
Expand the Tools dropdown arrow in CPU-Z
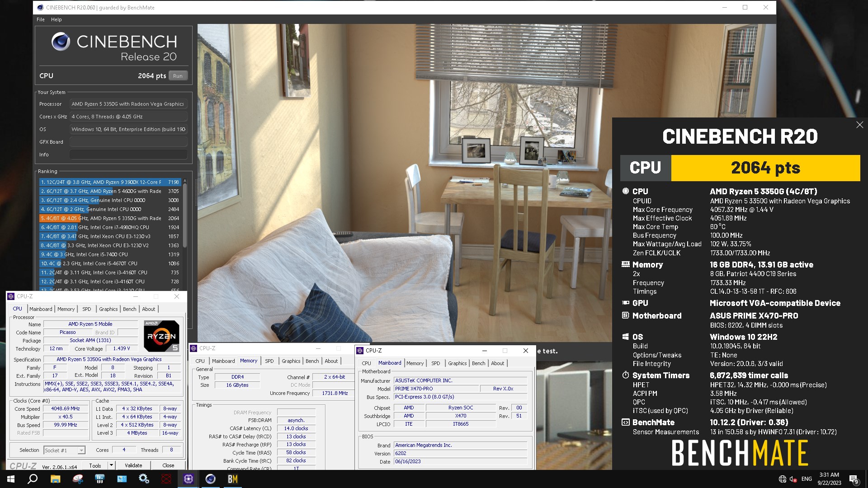[x=111, y=465]
